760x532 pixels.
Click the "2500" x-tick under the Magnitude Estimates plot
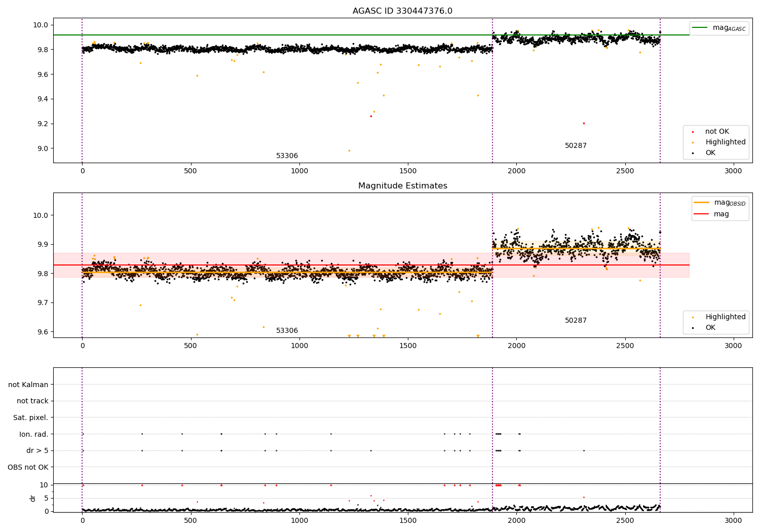point(625,346)
